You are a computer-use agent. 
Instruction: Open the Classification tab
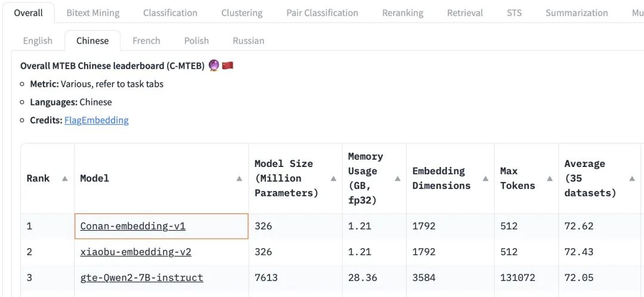tap(170, 13)
